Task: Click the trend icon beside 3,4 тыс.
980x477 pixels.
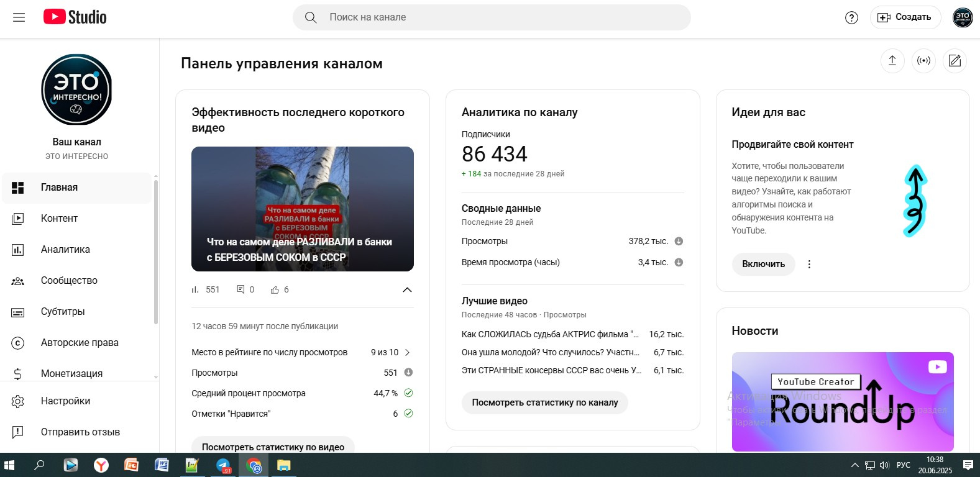Action: pos(679,262)
